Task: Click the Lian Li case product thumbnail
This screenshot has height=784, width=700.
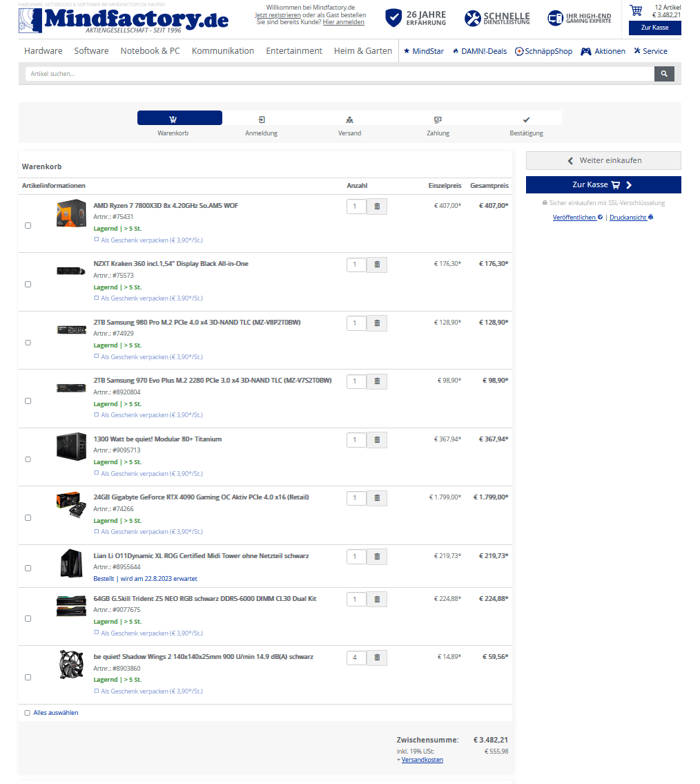Action: pos(71,563)
